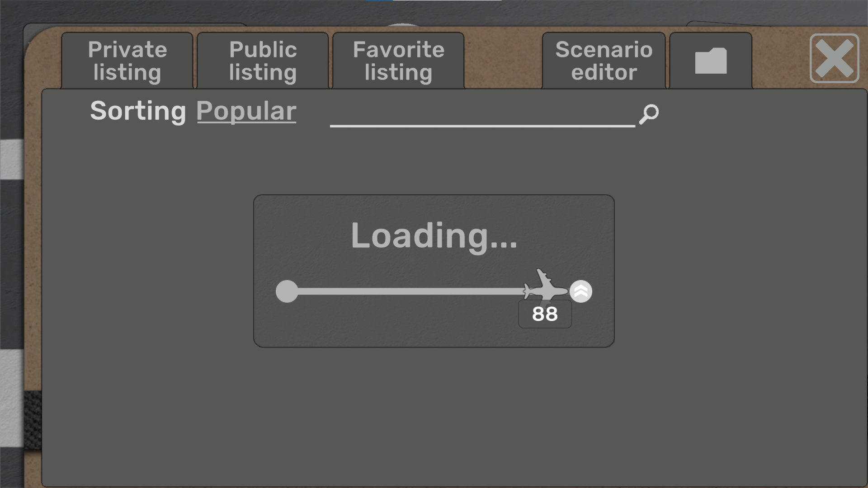Image resolution: width=868 pixels, height=488 pixels.
Task: Open the Scenario editor tab
Action: 604,61
